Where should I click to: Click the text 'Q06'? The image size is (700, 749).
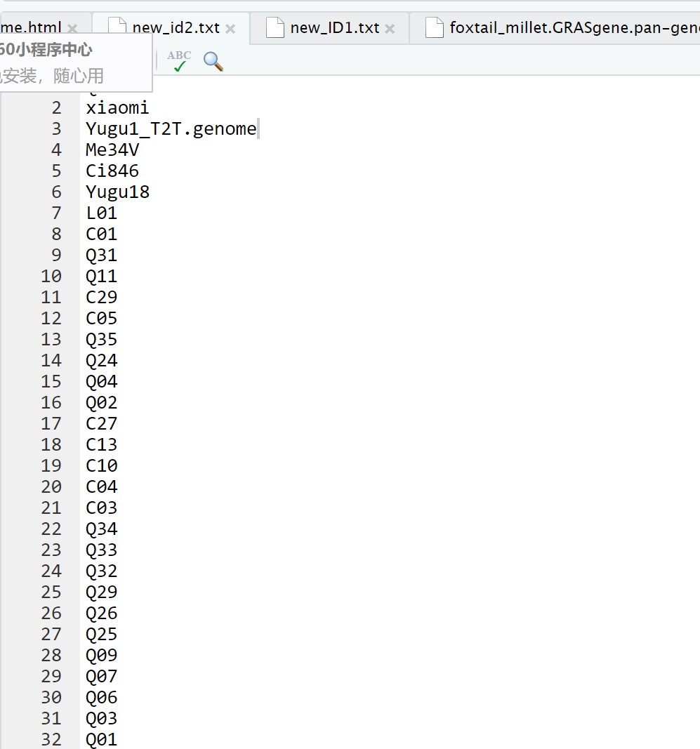101,697
